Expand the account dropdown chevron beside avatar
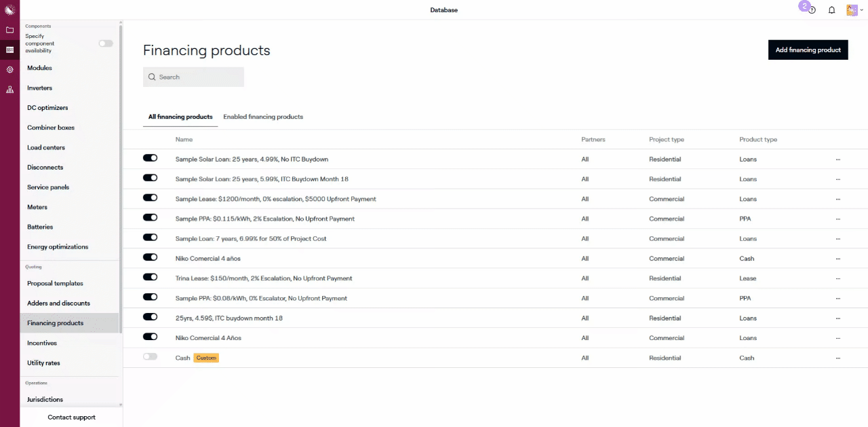This screenshot has width=868, height=427. [862, 10]
